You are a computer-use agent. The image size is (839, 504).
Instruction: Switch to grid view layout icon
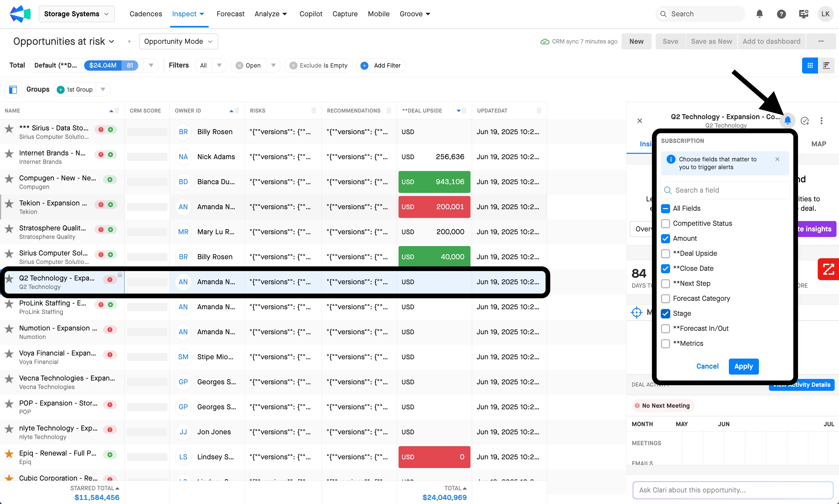click(810, 65)
